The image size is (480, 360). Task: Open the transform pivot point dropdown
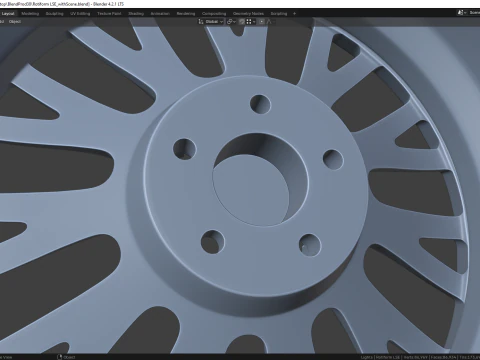[x=231, y=22]
